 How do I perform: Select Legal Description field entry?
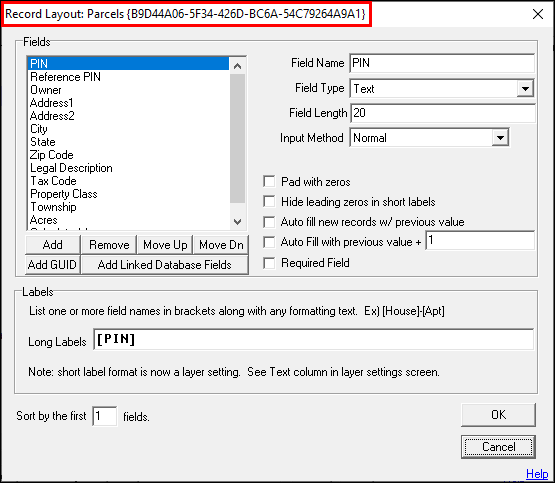(x=128, y=168)
